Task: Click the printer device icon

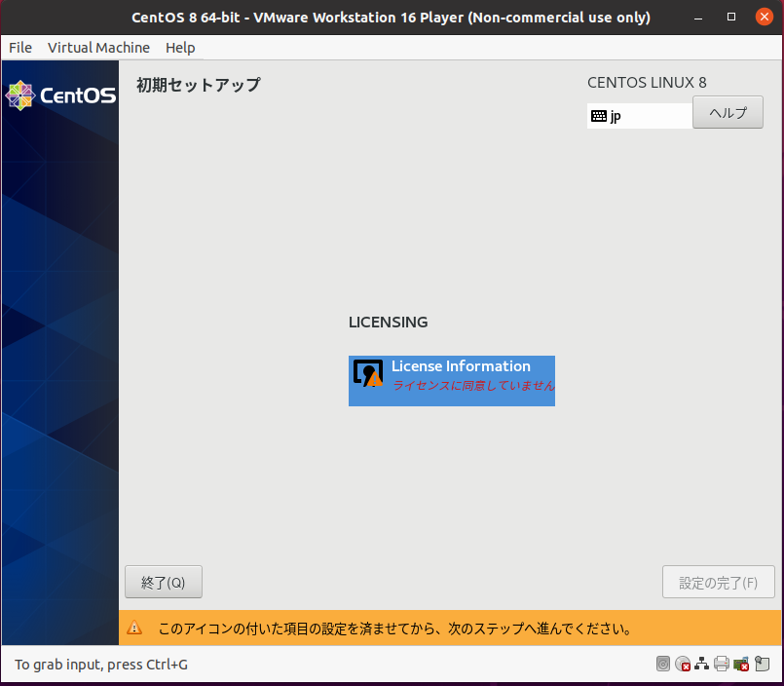Action: click(721, 665)
